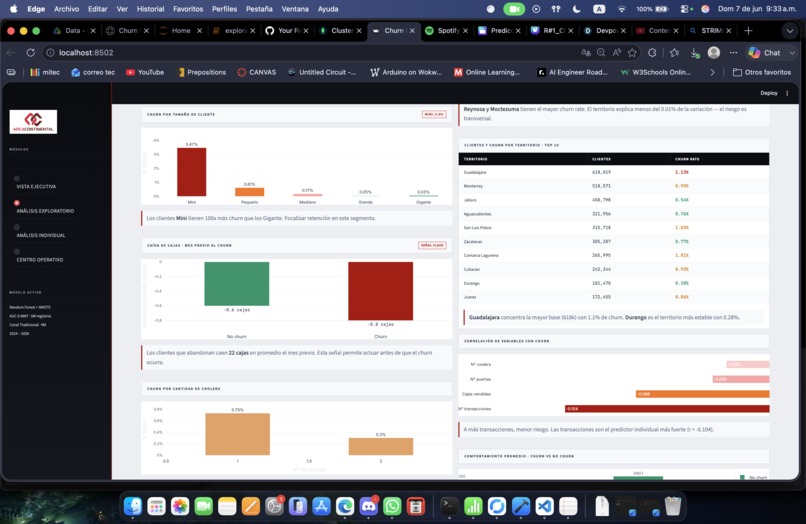
Task: Open a new browser tab with plus
Action: (748, 31)
